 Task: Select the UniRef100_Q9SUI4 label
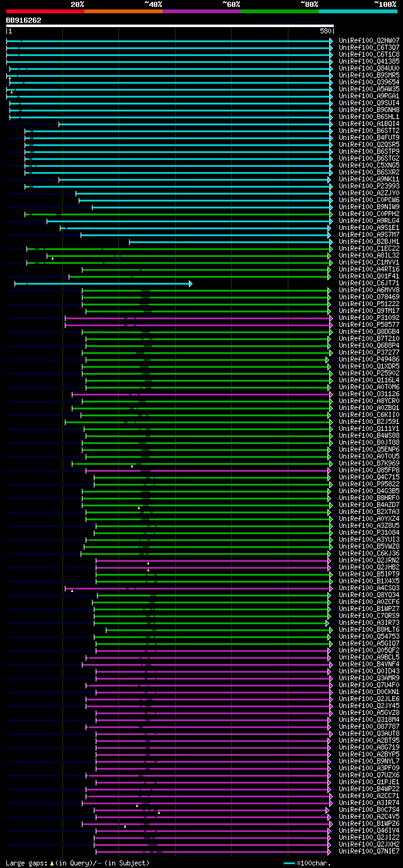point(369,103)
